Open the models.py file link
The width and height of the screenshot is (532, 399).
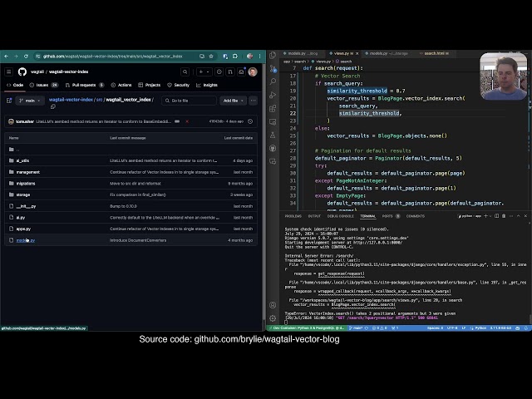(26, 240)
